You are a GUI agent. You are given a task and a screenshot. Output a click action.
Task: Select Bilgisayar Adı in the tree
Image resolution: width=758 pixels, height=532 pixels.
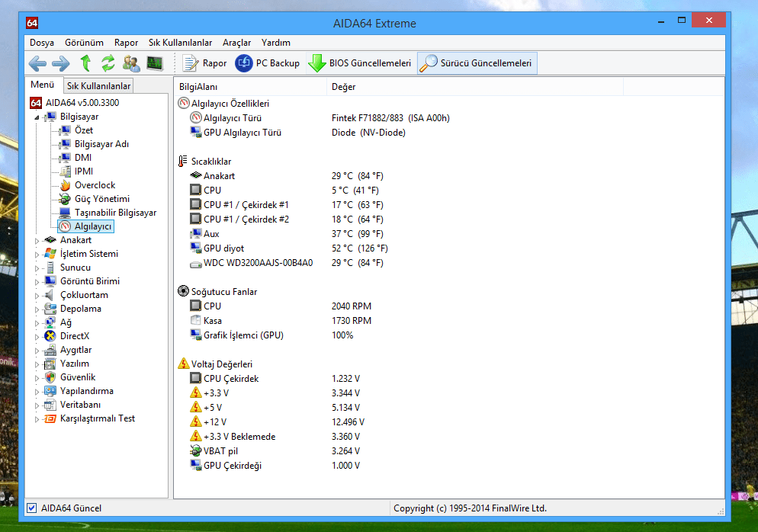tap(101, 144)
